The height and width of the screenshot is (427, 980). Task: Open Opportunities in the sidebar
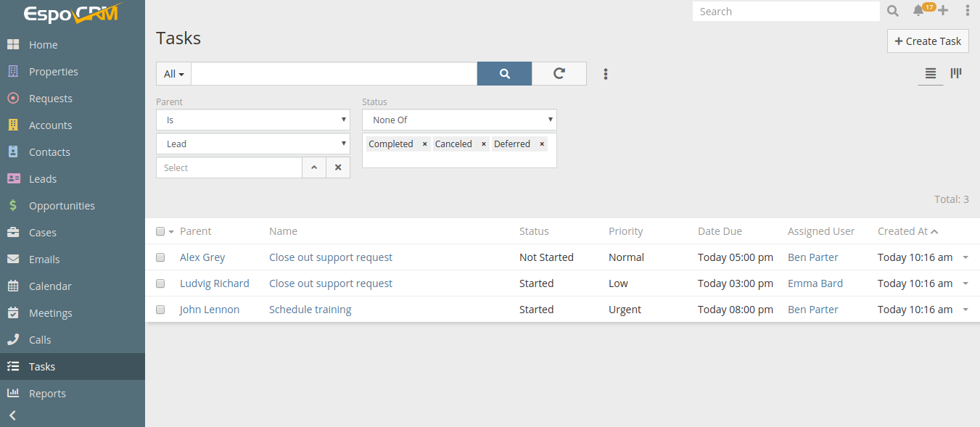pyautogui.click(x=62, y=206)
